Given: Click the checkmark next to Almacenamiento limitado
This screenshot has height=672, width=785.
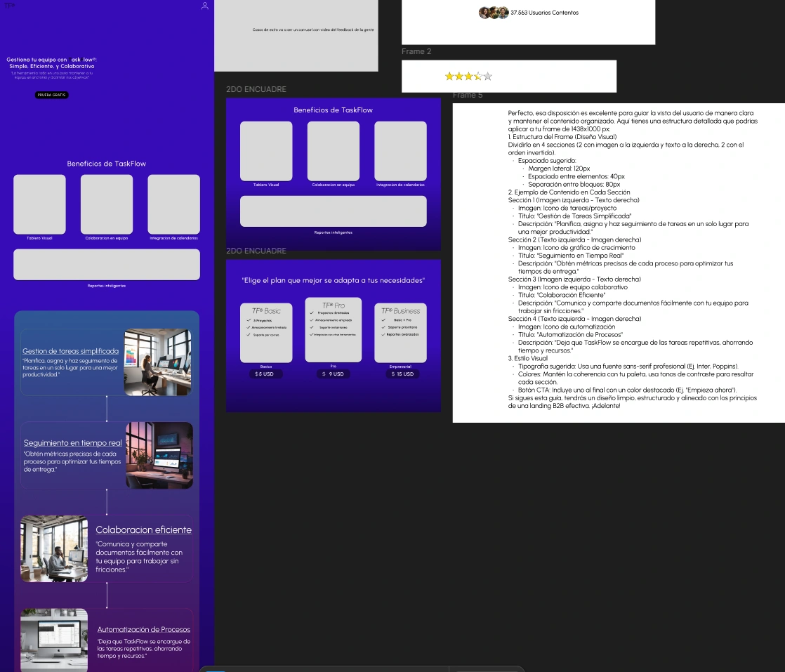Looking at the screenshot, I should [249, 327].
